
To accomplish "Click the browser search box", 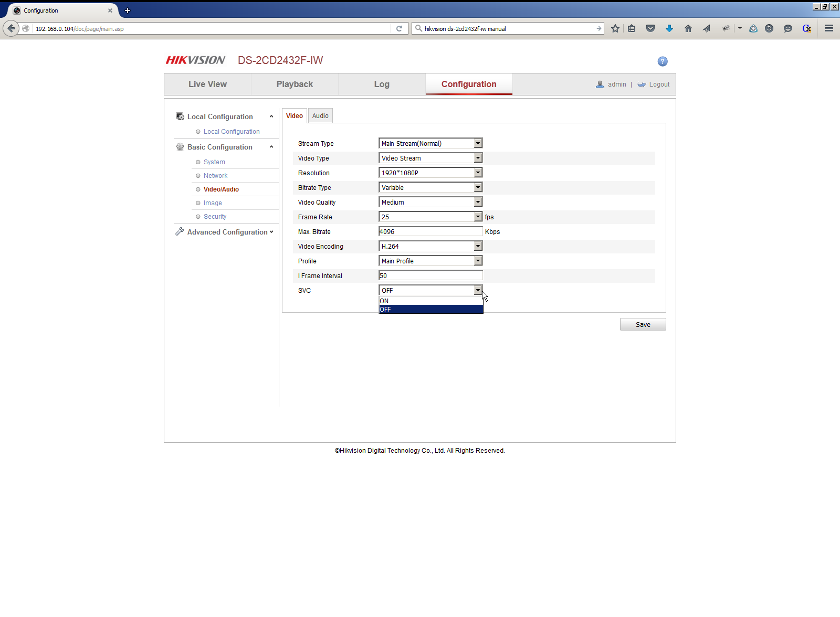I will [x=508, y=28].
